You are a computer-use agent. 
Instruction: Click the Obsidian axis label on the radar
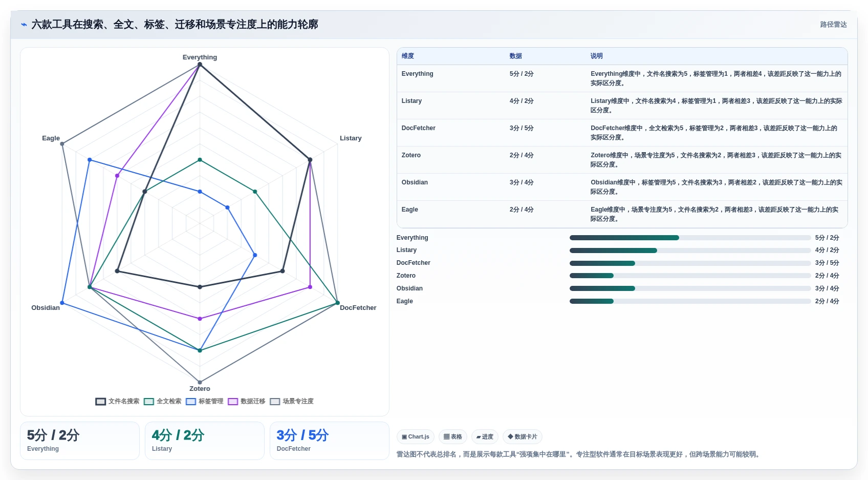tap(46, 308)
